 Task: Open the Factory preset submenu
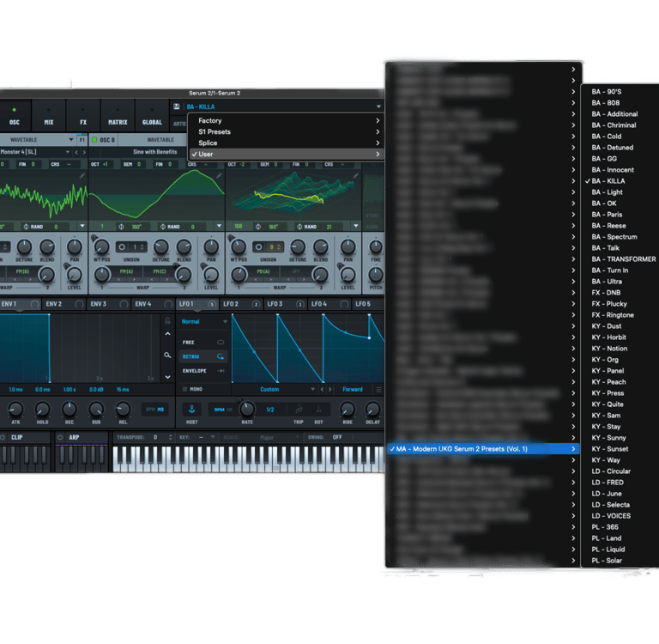click(x=286, y=121)
